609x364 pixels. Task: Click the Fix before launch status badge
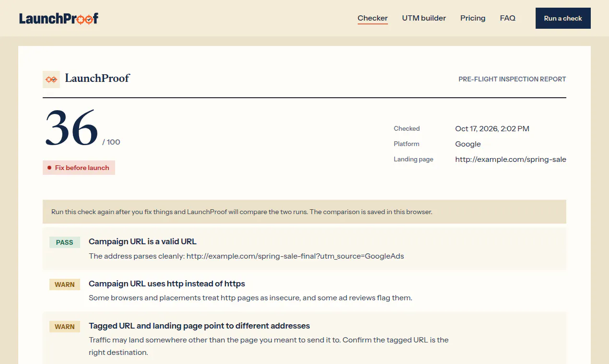click(x=79, y=168)
